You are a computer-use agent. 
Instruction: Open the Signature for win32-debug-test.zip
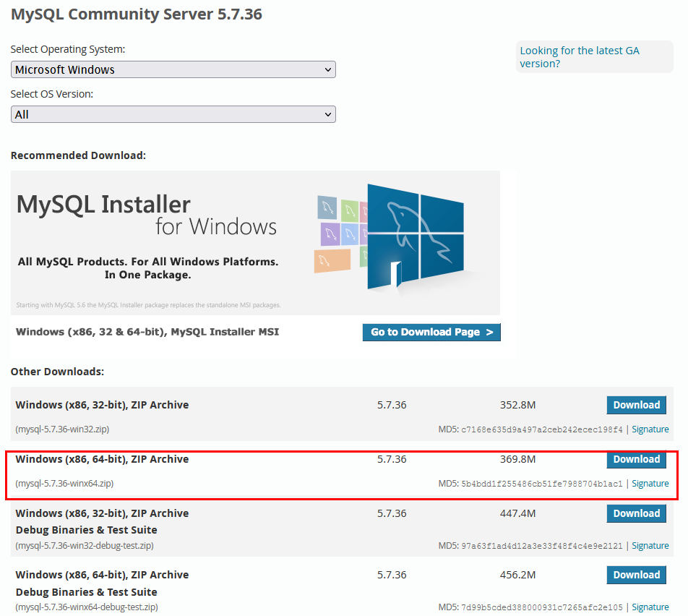click(x=650, y=545)
